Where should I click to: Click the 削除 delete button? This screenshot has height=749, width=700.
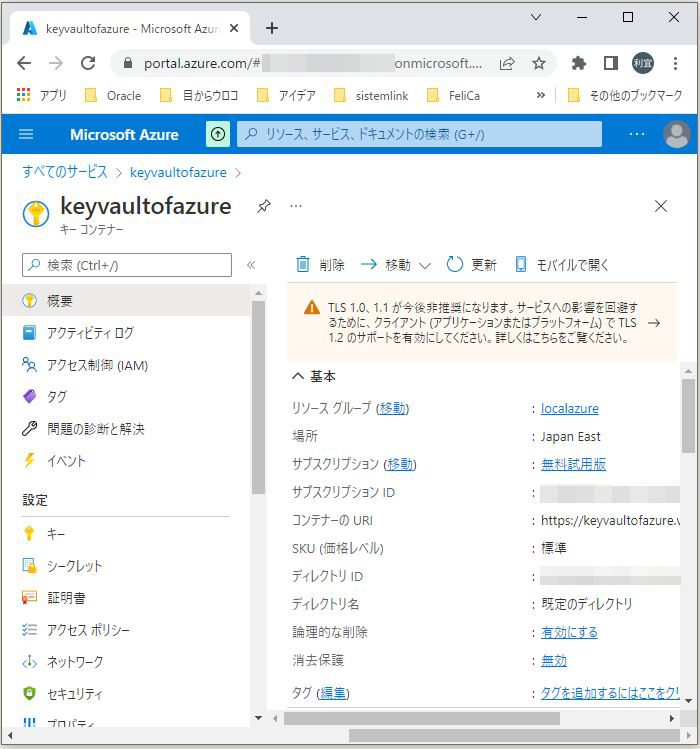coord(320,265)
